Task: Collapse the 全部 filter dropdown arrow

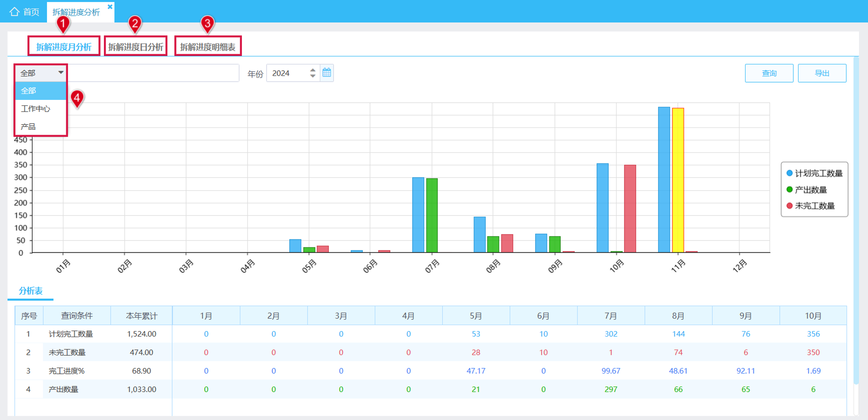Action: (61, 73)
